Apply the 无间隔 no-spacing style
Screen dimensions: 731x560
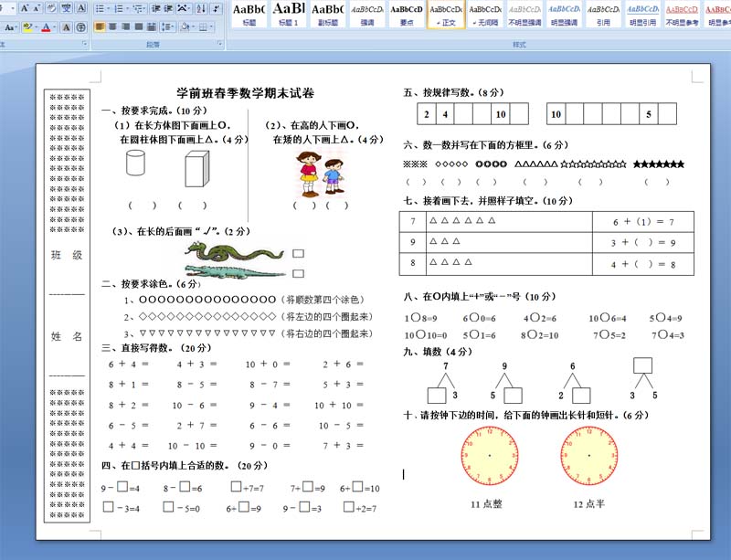(485, 15)
